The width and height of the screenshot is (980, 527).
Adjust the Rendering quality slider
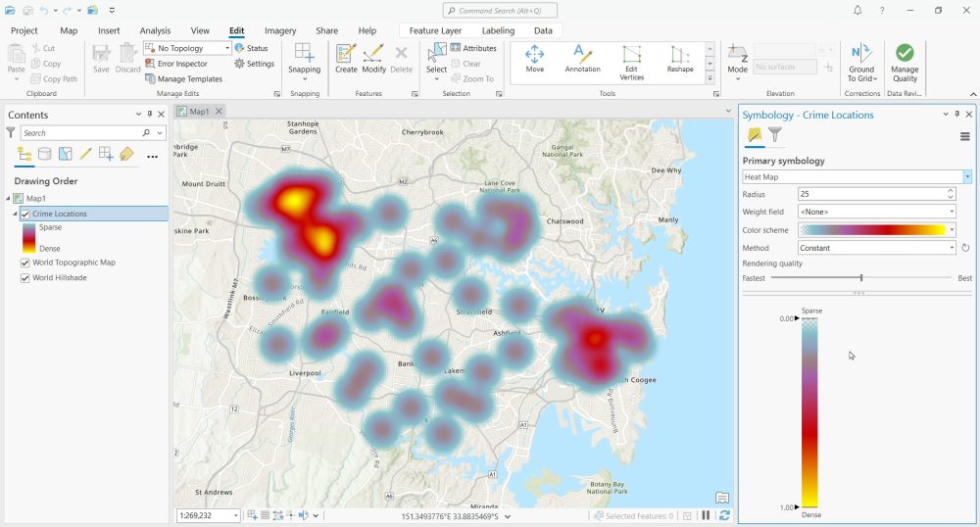coord(860,278)
